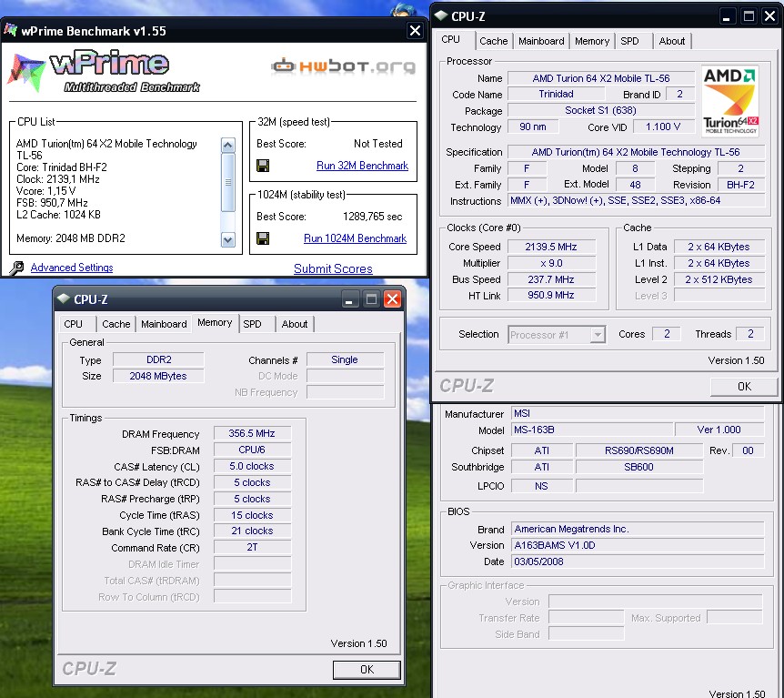Click the BIOS Date 03/05/2008 field
This screenshot has height=698, width=784.
[x=638, y=561]
